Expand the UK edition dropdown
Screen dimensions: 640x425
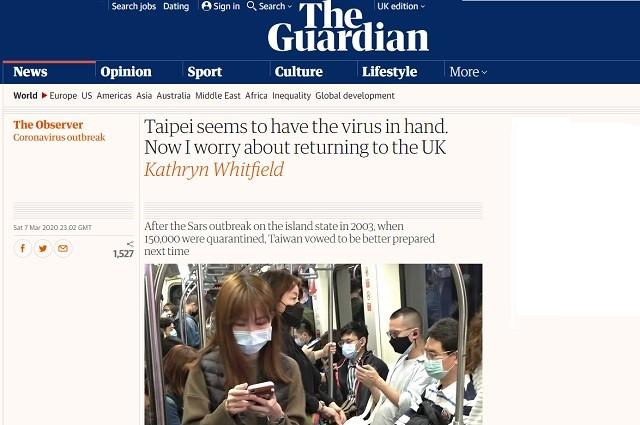[x=401, y=6]
